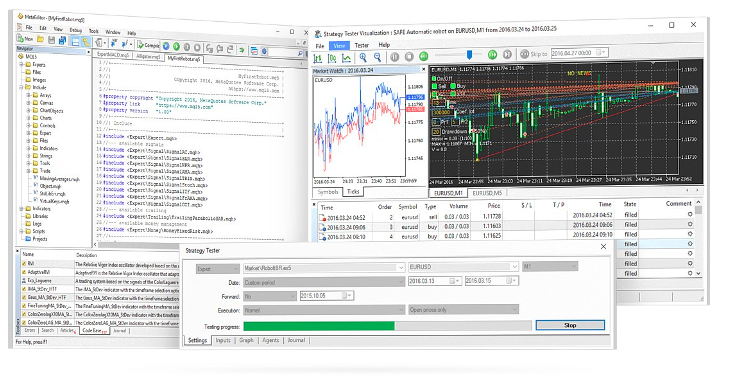This screenshot has width=741, height=376.
Task: Click the green rewind button in tester toolbar
Action: (423, 56)
